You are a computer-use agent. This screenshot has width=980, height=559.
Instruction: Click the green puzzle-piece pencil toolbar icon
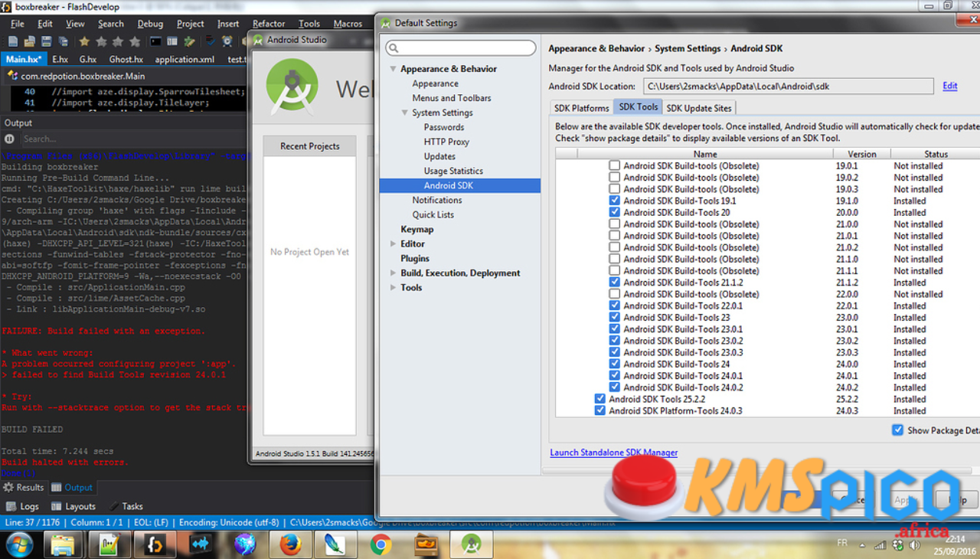pos(189,41)
